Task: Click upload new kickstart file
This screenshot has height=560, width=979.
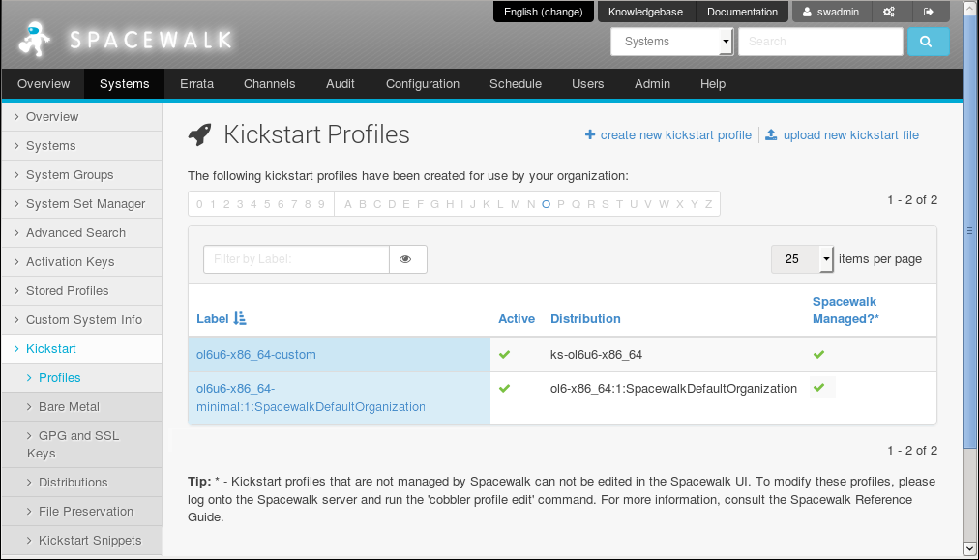Action: (x=851, y=134)
